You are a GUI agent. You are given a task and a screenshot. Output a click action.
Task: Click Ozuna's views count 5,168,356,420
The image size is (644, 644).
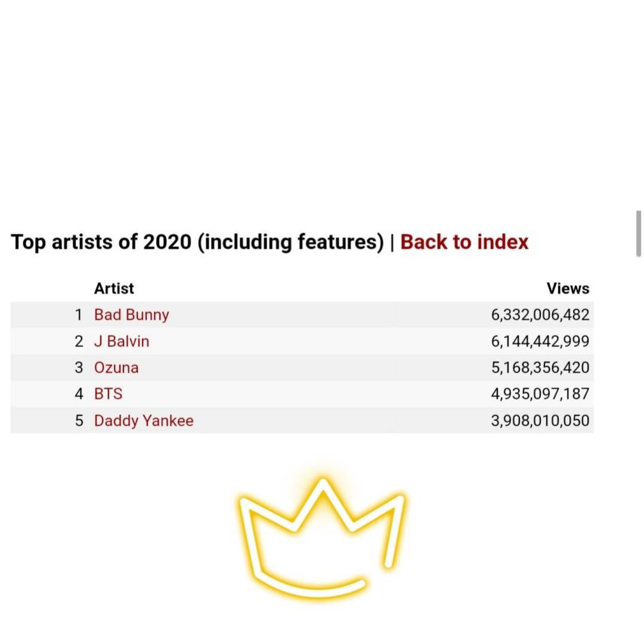point(540,368)
